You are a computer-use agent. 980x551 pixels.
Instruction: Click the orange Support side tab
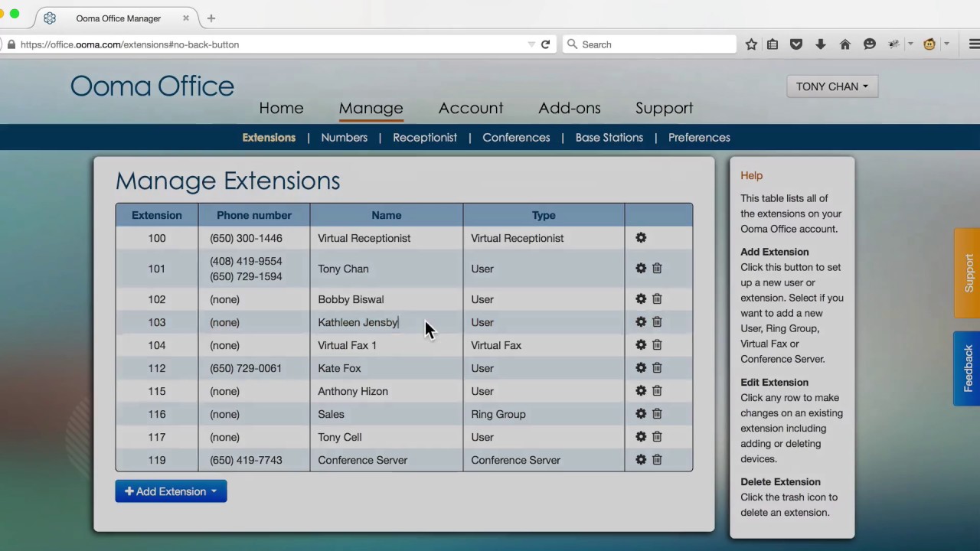click(968, 273)
